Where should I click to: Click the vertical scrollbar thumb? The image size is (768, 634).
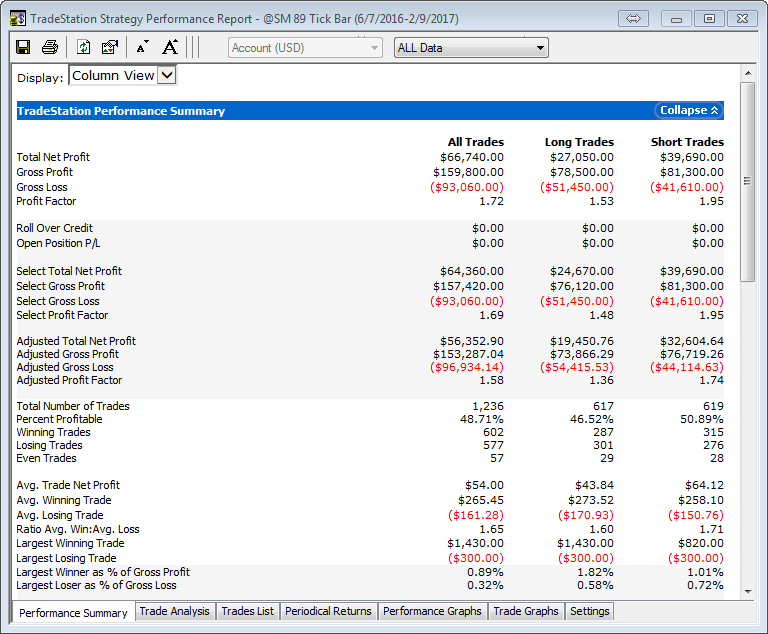pyautogui.click(x=747, y=180)
